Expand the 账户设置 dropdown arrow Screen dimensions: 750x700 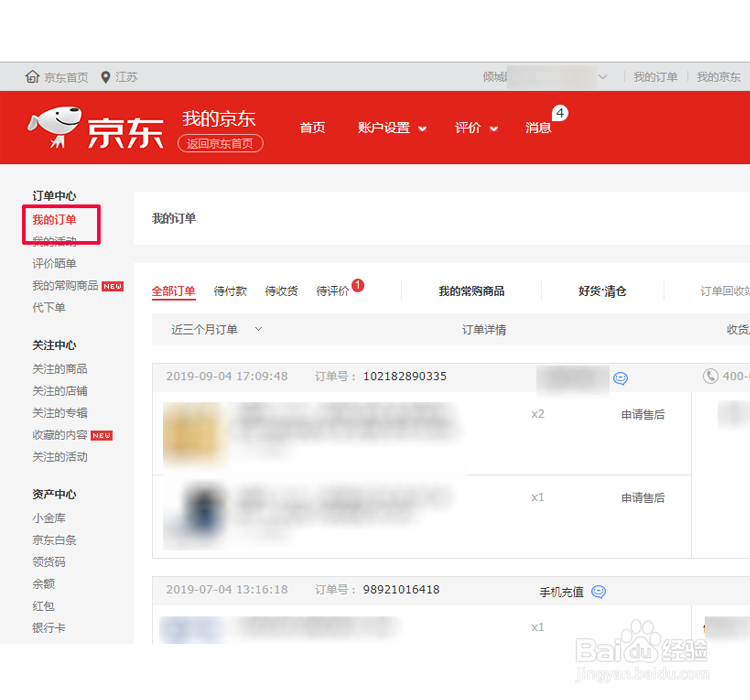422,129
